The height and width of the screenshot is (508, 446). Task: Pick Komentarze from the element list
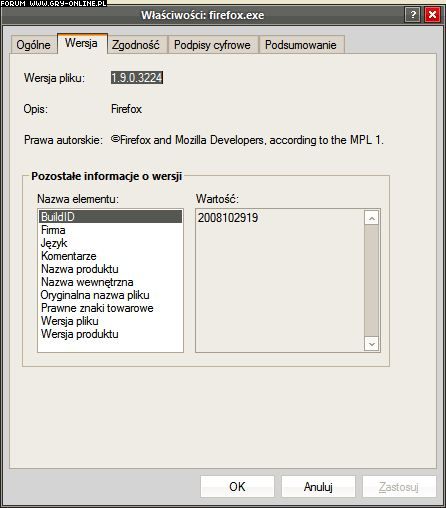click(x=110, y=256)
